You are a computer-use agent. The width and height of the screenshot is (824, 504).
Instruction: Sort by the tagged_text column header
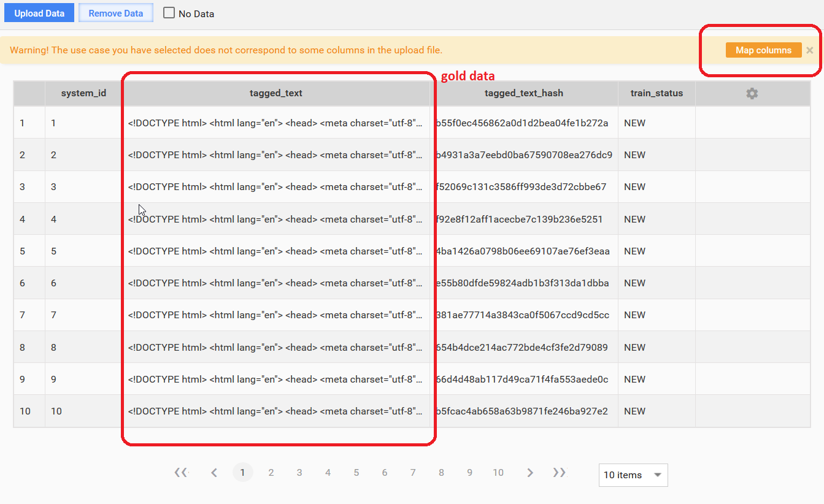276,93
